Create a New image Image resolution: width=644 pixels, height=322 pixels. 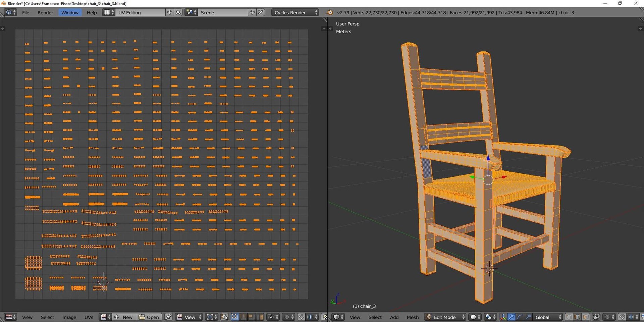click(x=124, y=317)
